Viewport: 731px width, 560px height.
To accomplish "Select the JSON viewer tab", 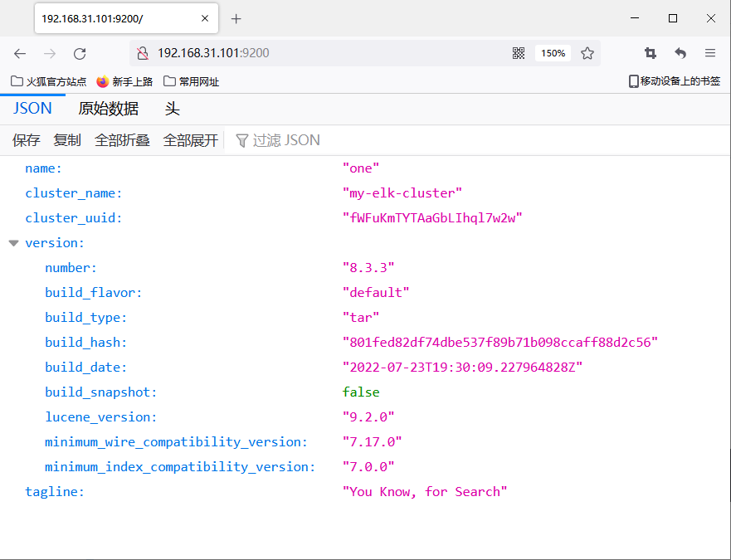I will tap(32, 109).
